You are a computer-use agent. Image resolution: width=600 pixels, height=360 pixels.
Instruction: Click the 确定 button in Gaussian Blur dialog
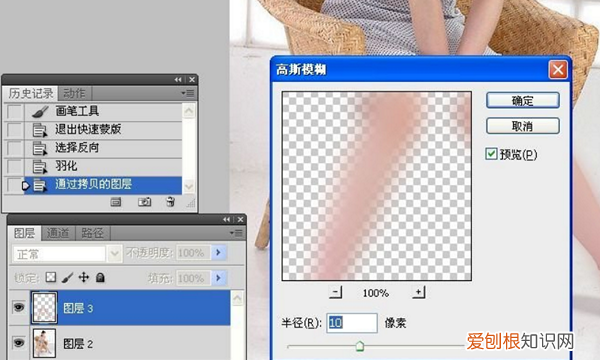pyautogui.click(x=523, y=101)
